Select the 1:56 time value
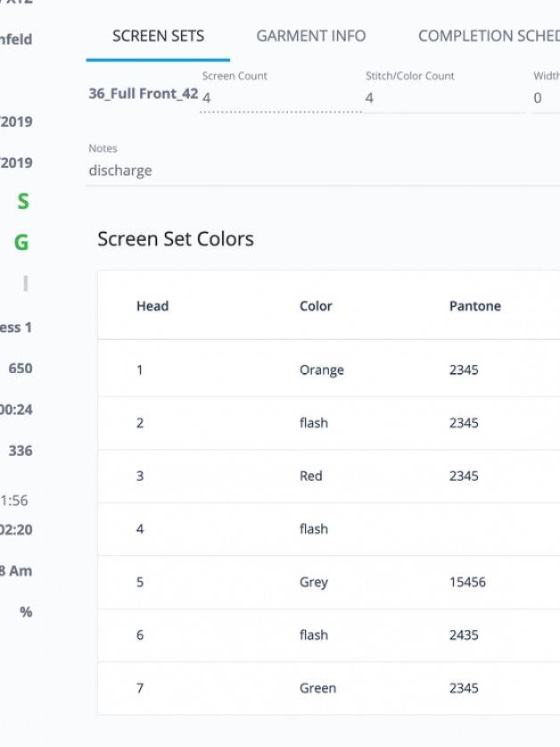This screenshot has height=747, width=560. coord(13,501)
